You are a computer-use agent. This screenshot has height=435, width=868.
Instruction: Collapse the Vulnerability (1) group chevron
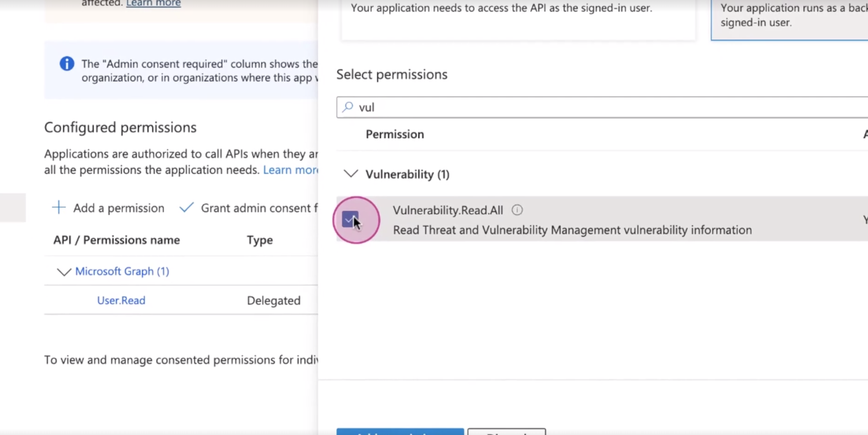[x=351, y=174]
